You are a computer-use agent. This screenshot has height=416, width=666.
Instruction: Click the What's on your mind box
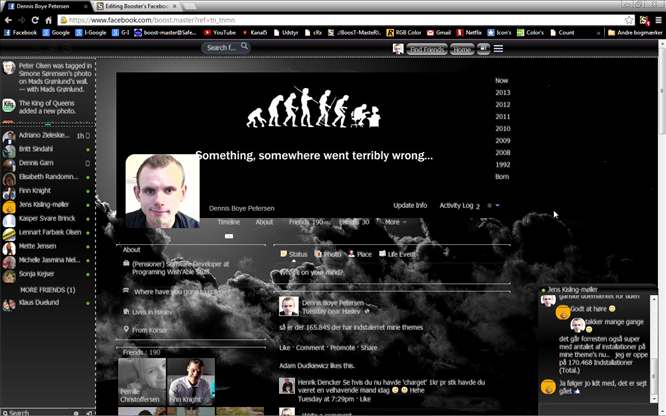tap(391, 272)
